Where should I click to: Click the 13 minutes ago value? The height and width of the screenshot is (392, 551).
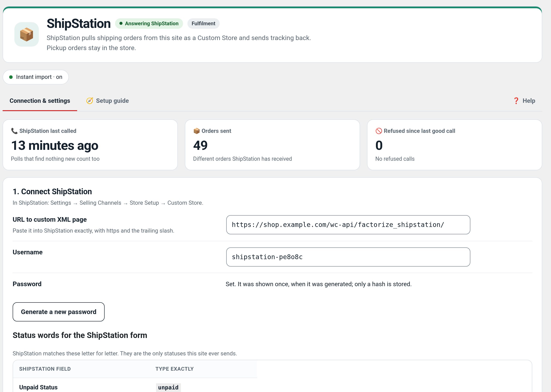click(55, 145)
